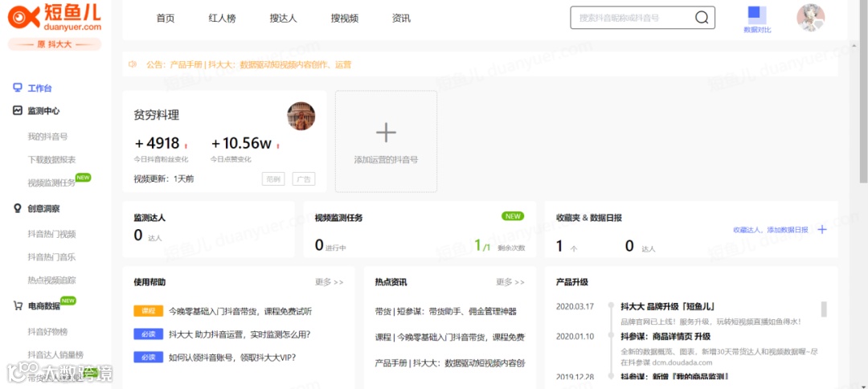Click the 创意洞察 lightbulb icon
The width and height of the screenshot is (868, 389).
(17, 208)
